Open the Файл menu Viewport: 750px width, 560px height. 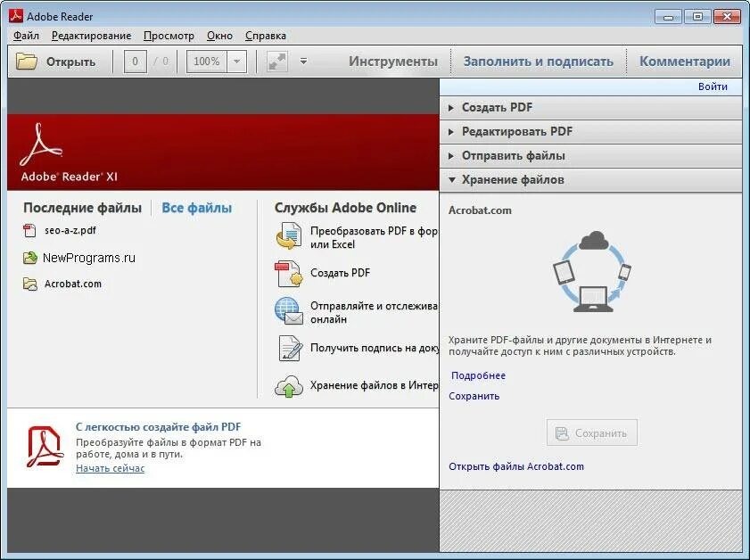click(x=26, y=36)
